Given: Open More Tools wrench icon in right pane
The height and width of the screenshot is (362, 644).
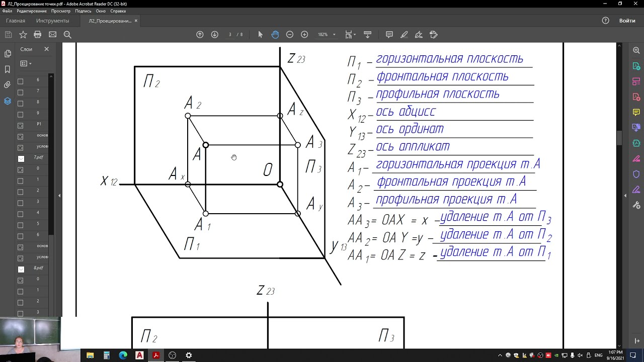Looking at the screenshot, I should (636, 205).
